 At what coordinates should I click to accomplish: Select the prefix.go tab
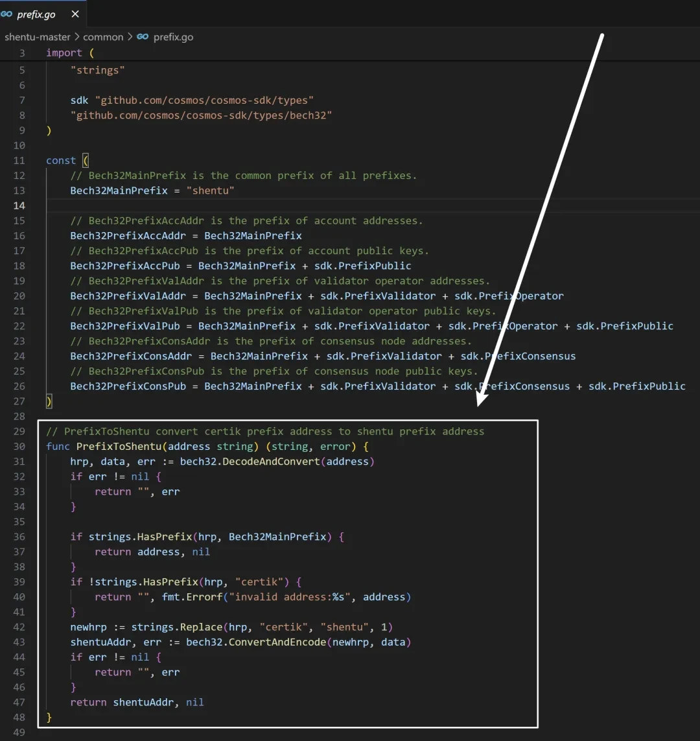[36, 14]
